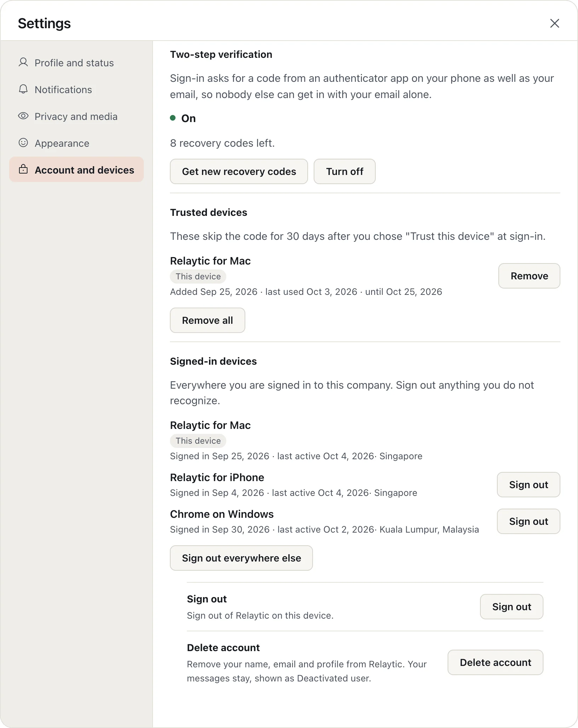Click Get new recovery codes

(239, 171)
